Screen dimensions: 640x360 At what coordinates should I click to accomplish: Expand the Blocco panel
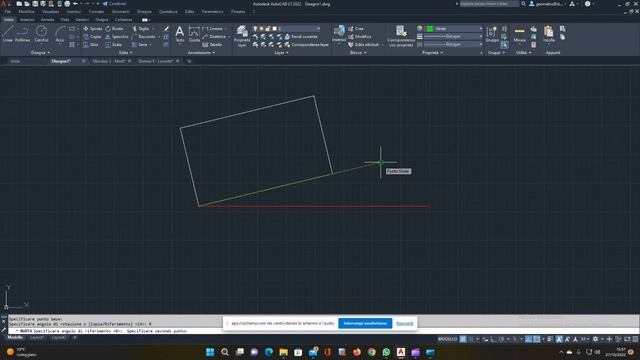[x=358, y=53]
